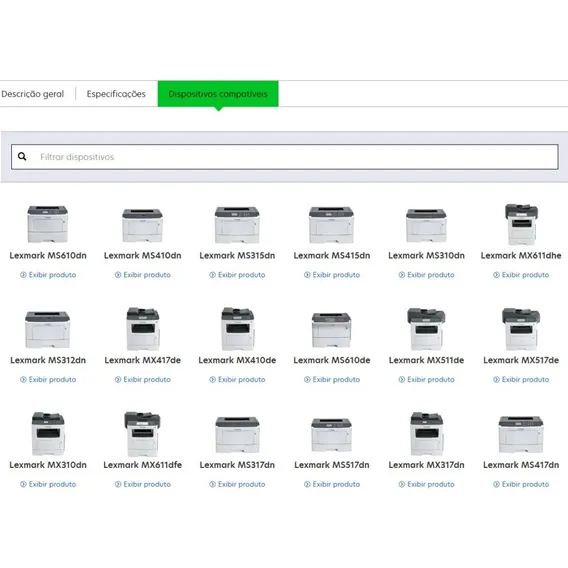
Task: Click Exibir produto under Lexmark MS610dn
Action: pyautogui.click(x=48, y=275)
